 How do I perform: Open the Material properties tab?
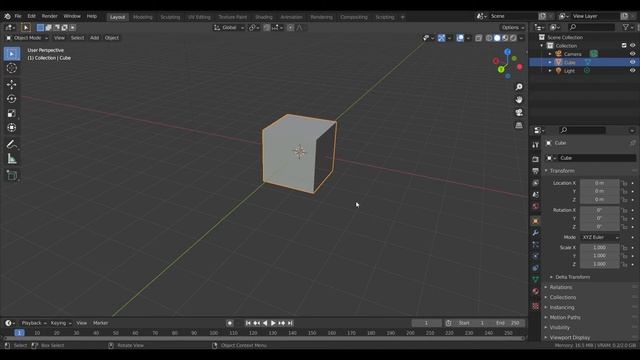[x=536, y=291]
